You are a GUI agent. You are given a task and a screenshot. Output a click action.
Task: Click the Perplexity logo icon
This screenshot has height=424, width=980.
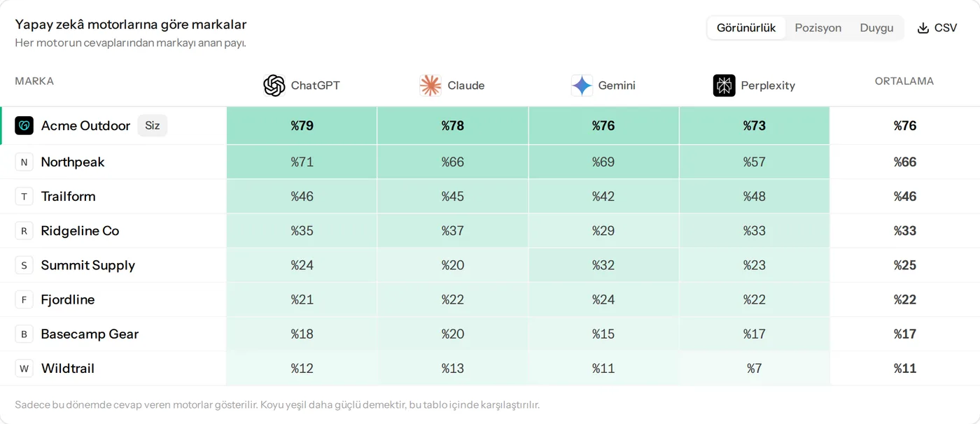point(724,85)
